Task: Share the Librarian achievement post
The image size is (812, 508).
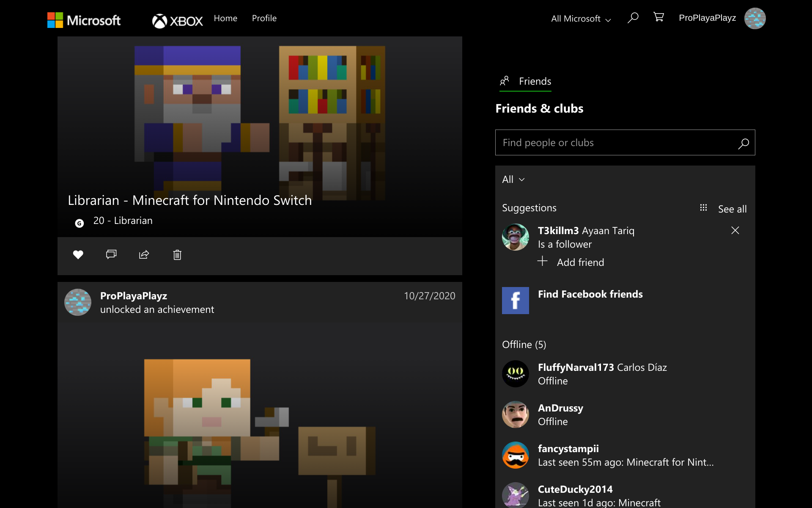Action: click(x=144, y=254)
